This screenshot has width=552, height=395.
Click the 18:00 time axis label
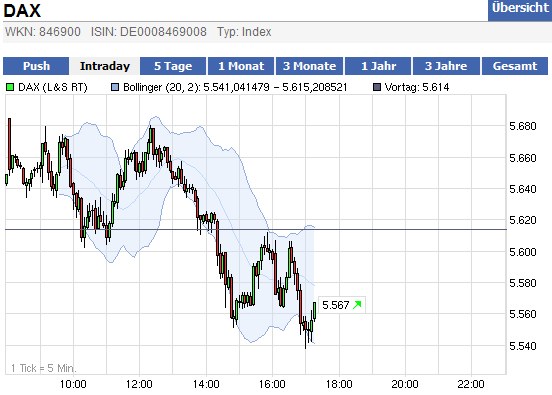click(x=339, y=384)
